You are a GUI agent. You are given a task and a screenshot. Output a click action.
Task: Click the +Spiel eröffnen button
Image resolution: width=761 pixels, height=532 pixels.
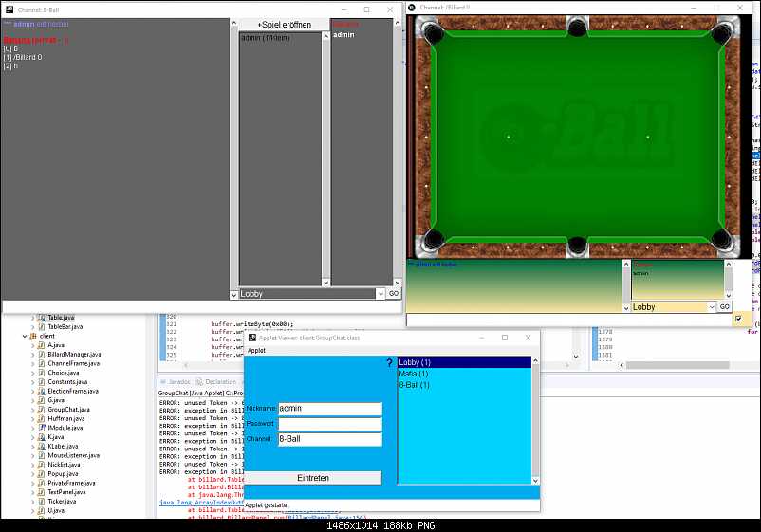[283, 23]
